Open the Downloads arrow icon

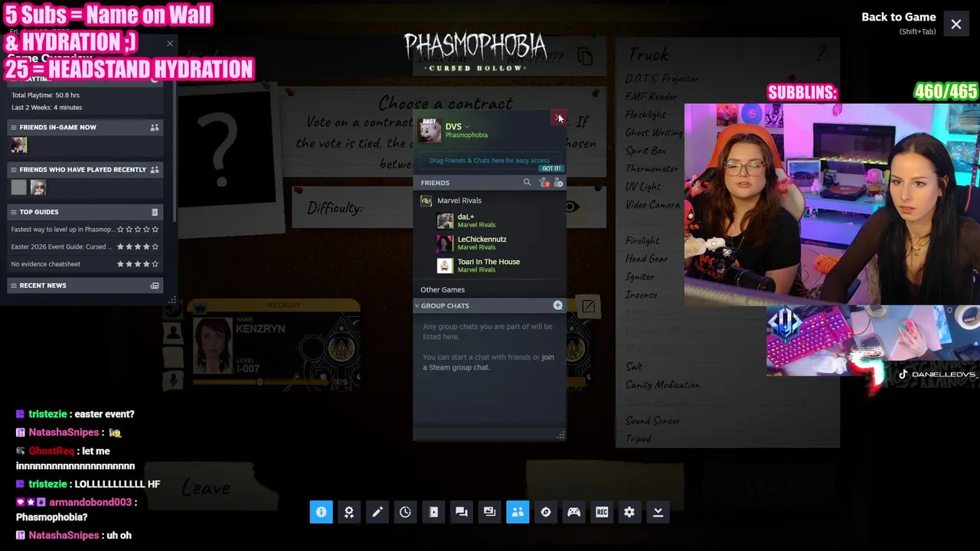658,512
